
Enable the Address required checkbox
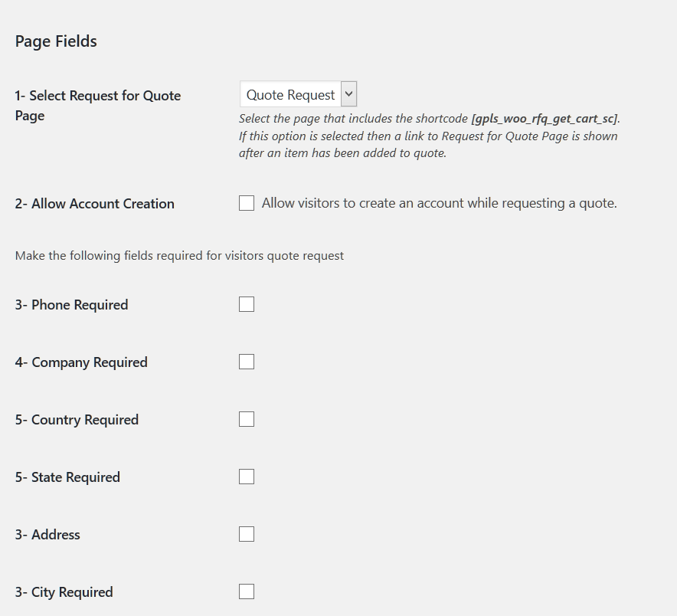[247, 534]
